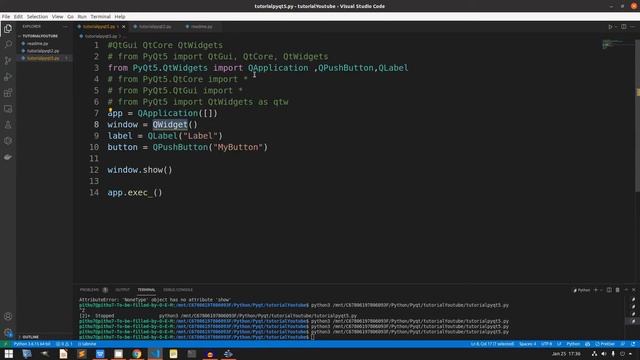This screenshot has height=360, width=640.
Task: Click the Ln, Col cursor position indicator
Action: 492,344
